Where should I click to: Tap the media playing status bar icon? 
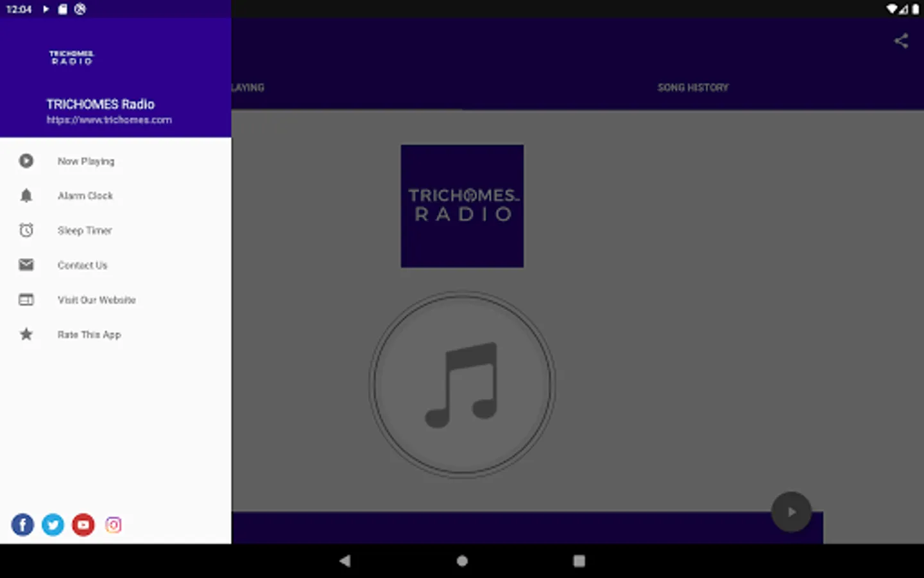click(x=46, y=9)
